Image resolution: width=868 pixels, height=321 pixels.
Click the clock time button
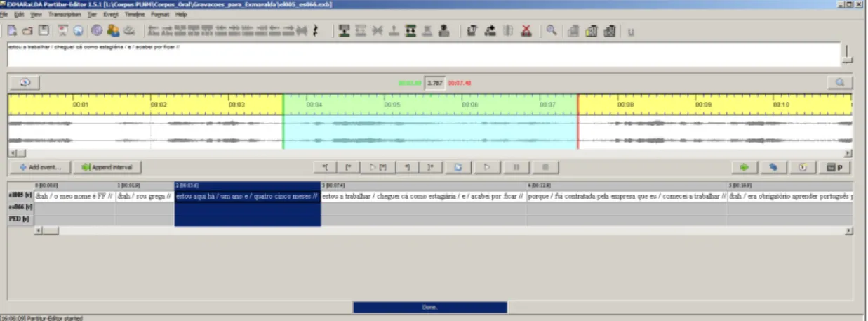[803, 167]
